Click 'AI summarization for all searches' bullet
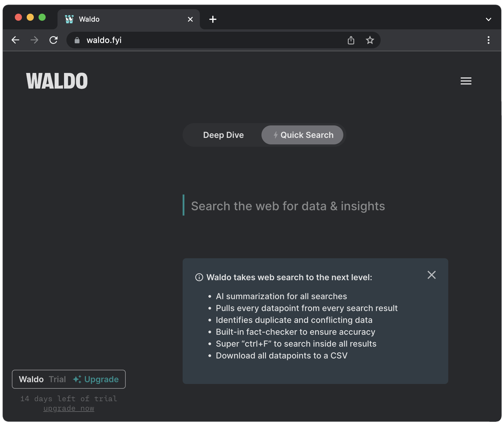Screen dimensions: 504x424 coord(281,296)
